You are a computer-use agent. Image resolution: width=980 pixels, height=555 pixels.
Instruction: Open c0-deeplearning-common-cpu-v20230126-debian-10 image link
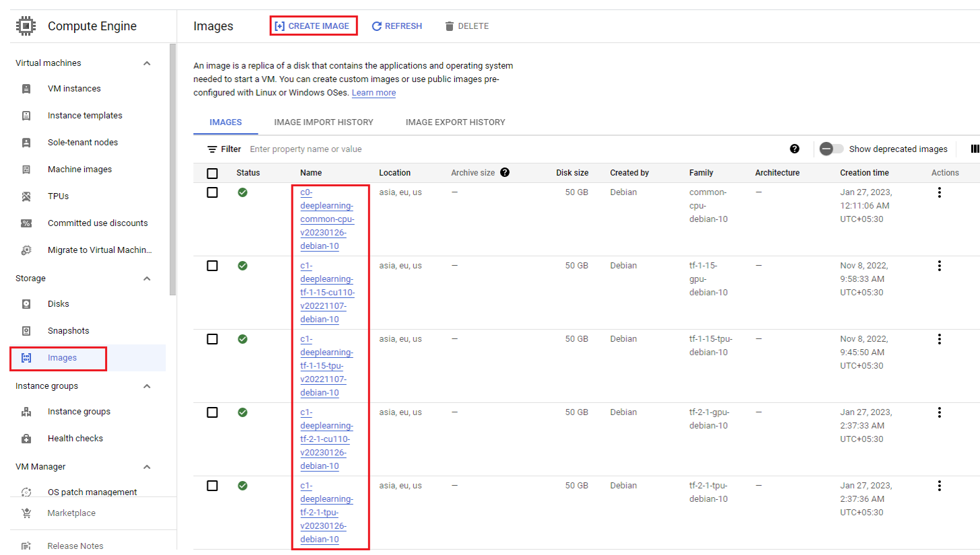(x=327, y=219)
